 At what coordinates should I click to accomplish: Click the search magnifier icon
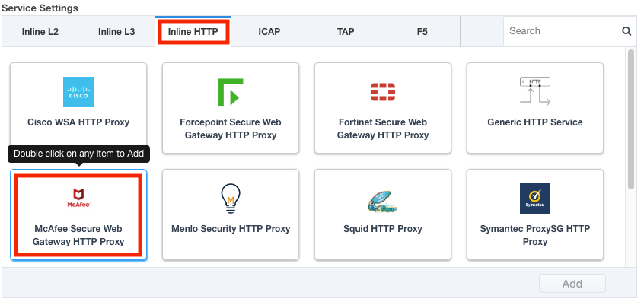pos(626,31)
